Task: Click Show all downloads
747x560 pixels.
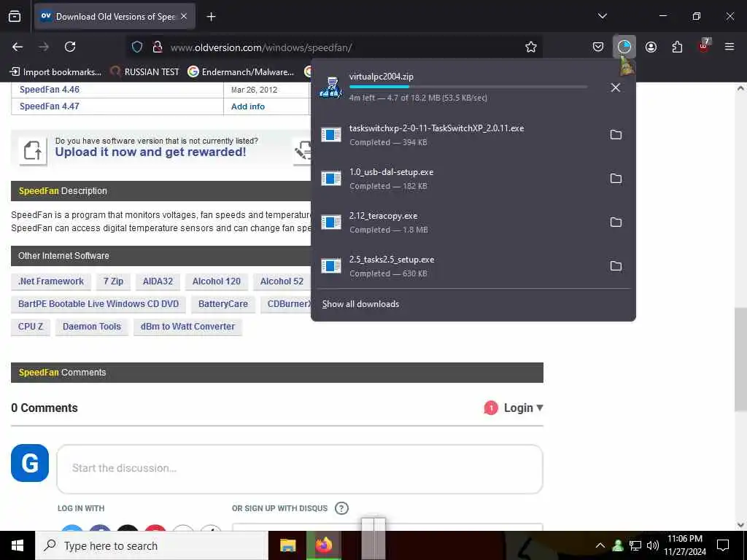Action: pyautogui.click(x=360, y=304)
